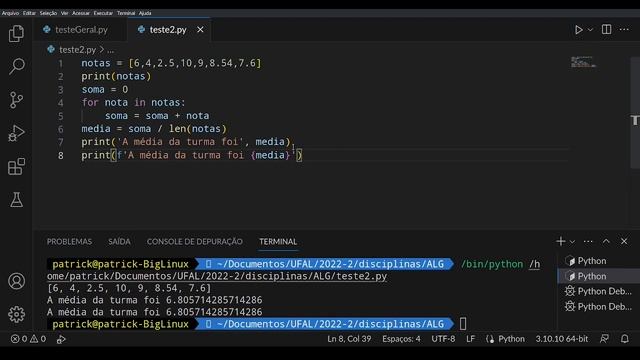Open the Accounts menu icon

tap(16, 281)
